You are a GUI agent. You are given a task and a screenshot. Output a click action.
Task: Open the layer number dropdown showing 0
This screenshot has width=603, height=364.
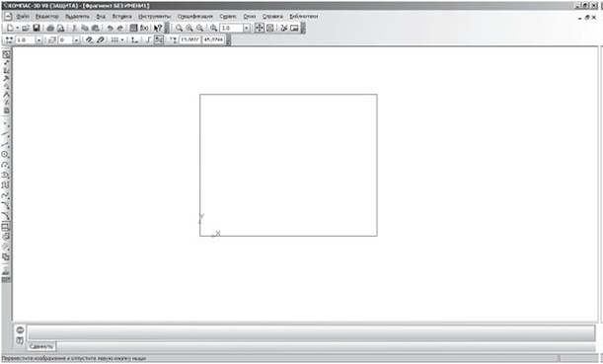click(77, 40)
